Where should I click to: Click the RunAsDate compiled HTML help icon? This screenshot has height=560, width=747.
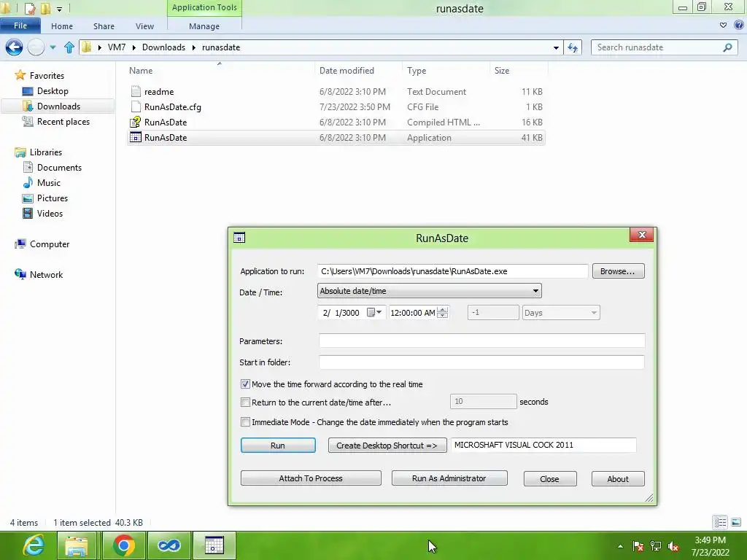[136, 122]
